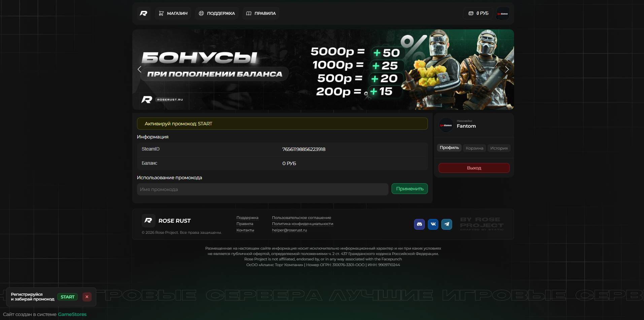Open the Discord social link
This screenshot has width=644, height=320.
419,224
